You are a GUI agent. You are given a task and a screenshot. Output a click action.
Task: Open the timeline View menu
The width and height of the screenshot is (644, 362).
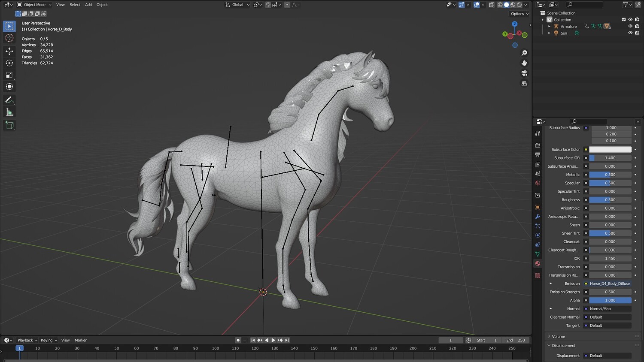(65, 340)
